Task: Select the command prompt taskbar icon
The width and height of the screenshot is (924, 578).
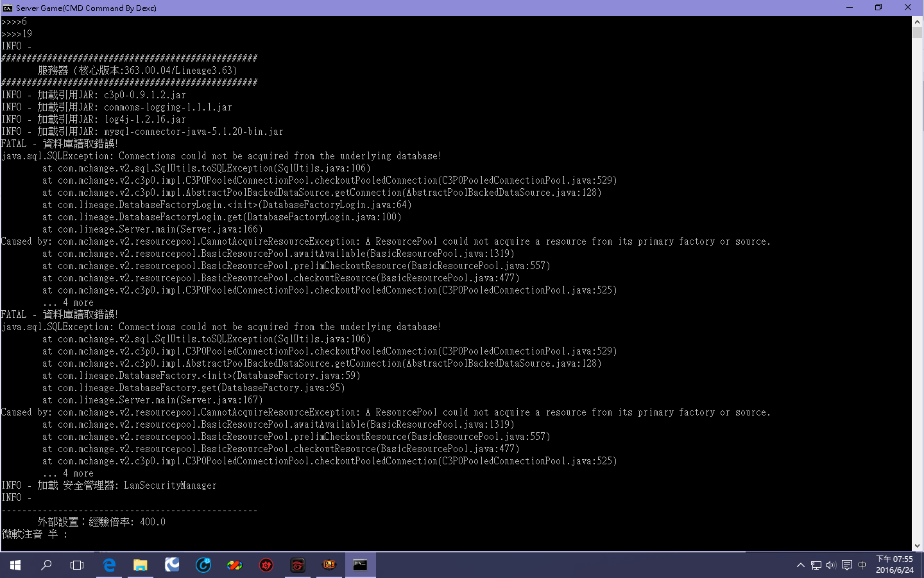Action: [x=361, y=565]
